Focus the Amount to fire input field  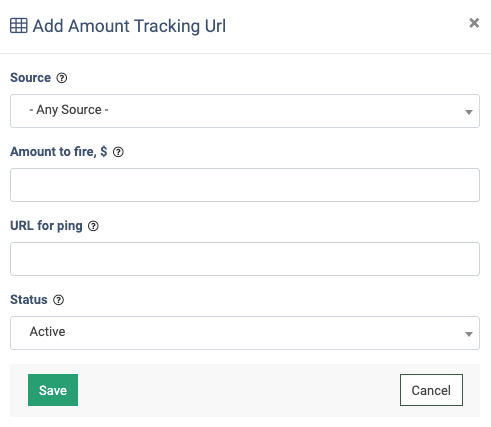(x=245, y=185)
